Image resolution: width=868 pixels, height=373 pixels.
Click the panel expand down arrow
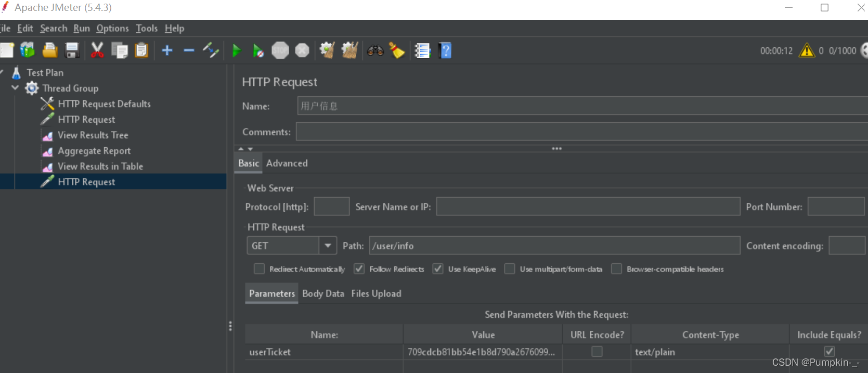250,149
